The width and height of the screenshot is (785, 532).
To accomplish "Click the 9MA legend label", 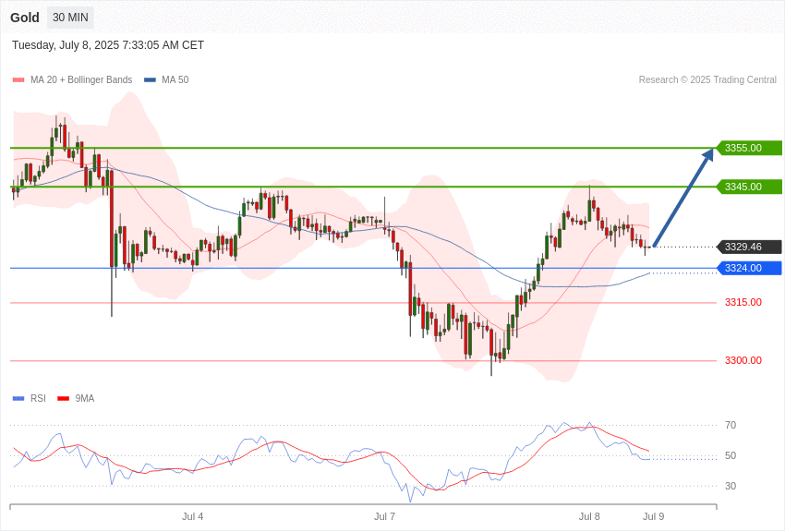I will coord(85,398).
